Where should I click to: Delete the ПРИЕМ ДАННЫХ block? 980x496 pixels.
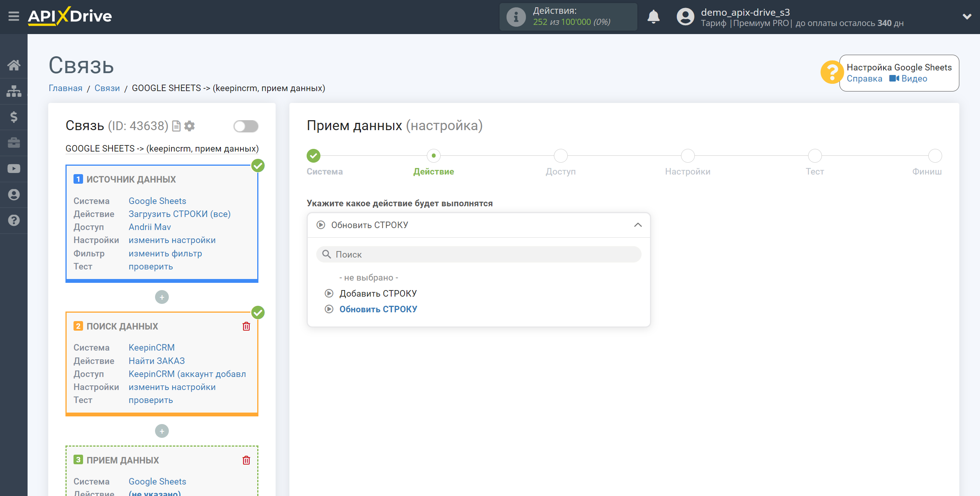point(246,460)
